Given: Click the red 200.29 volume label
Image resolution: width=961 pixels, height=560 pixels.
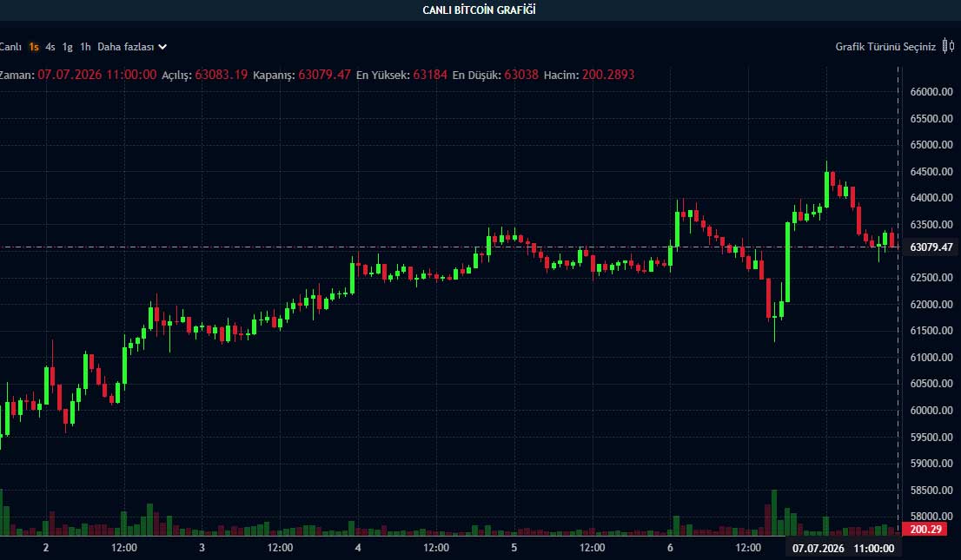Looking at the screenshot, I should coord(925,529).
